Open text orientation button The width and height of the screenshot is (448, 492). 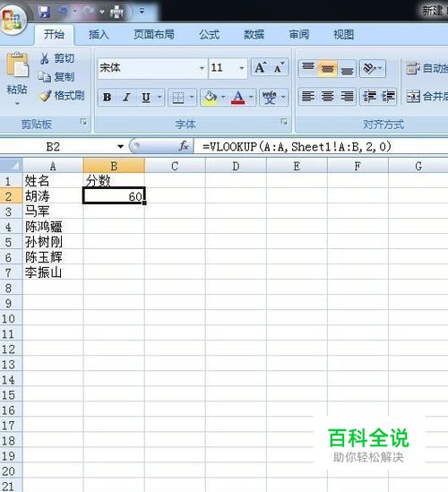click(373, 68)
